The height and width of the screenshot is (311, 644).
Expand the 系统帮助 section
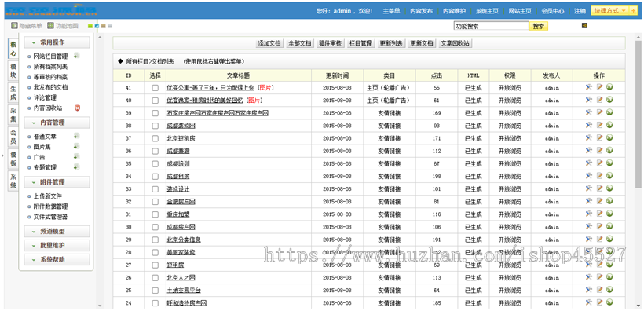pos(57,260)
